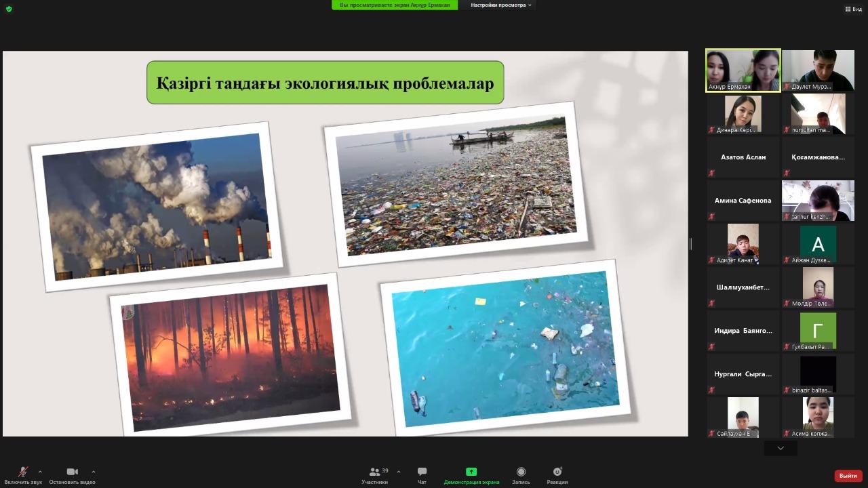The image size is (868, 488).
Task: Click the green screen-viewing notification banner
Action: tap(394, 5)
